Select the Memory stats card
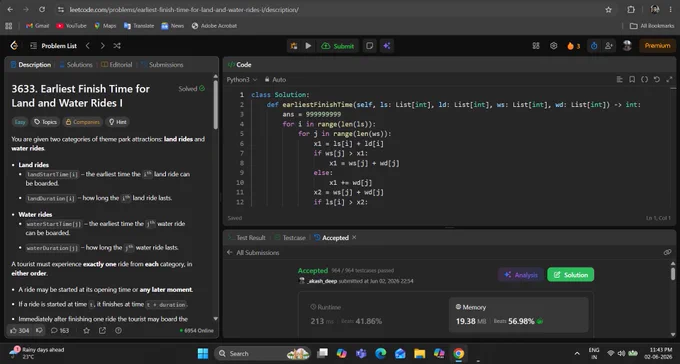The height and width of the screenshot is (364, 680). click(x=518, y=315)
